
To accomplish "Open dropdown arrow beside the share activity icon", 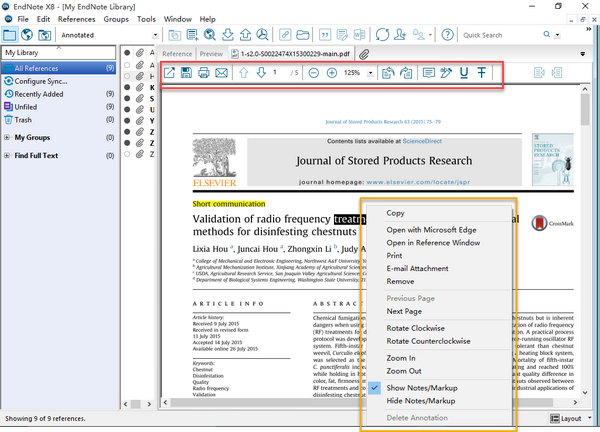I will tap(430, 35).
